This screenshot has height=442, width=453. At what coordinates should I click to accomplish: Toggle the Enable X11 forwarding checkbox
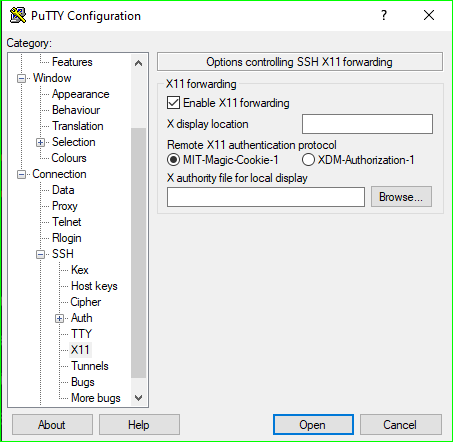point(173,103)
